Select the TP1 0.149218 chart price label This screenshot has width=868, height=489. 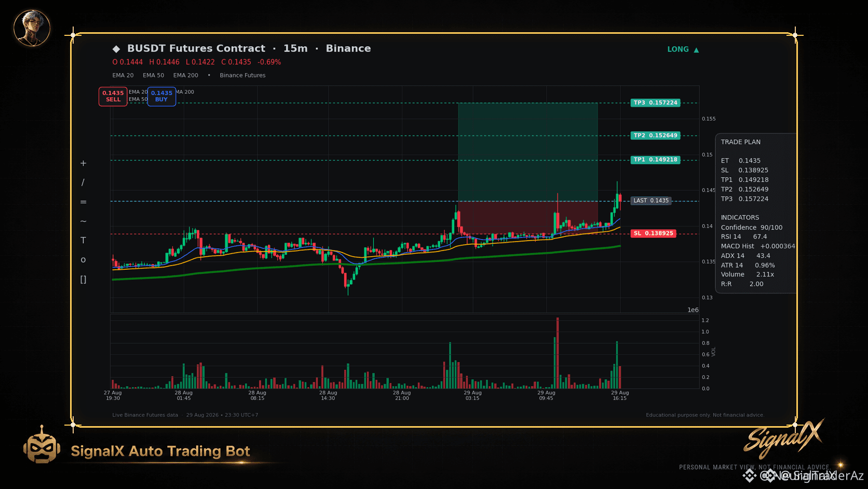pos(656,160)
